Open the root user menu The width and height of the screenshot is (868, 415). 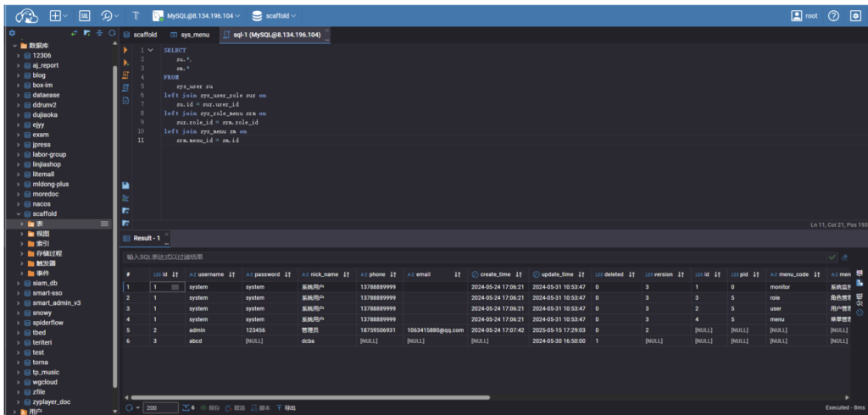click(804, 16)
